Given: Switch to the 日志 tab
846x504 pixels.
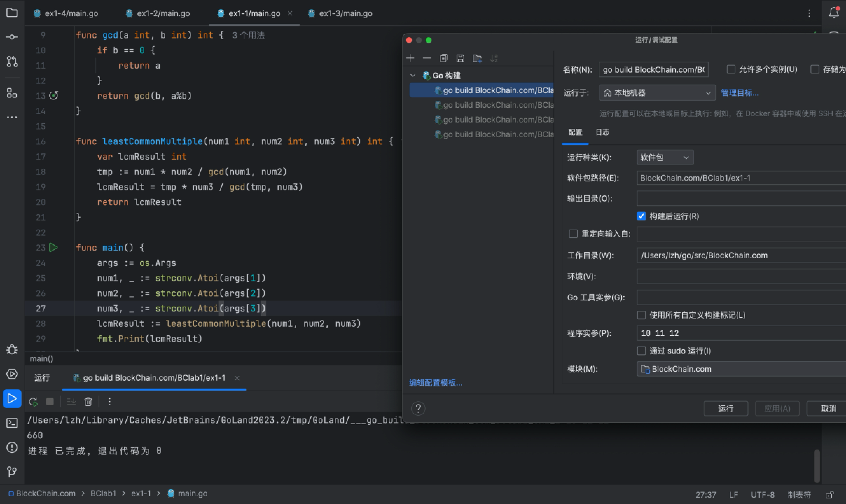Looking at the screenshot, I should (602, 132).
